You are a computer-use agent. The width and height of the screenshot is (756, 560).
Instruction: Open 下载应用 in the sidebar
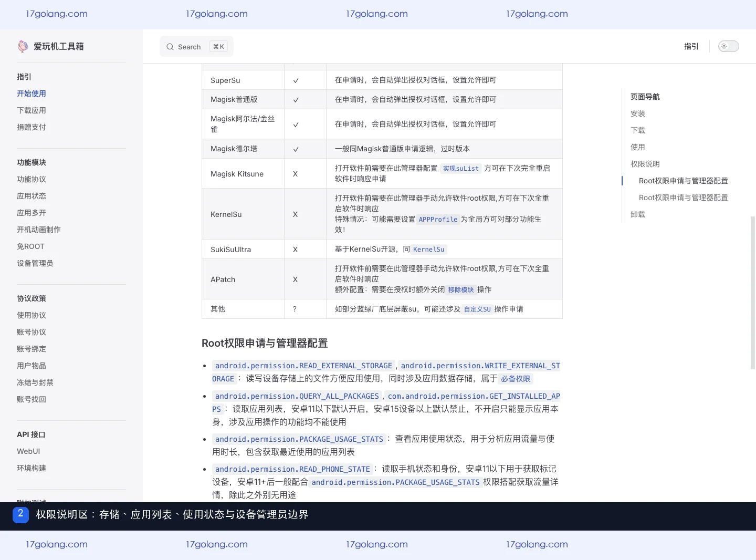pyautogui.click(x=31, y=110)
